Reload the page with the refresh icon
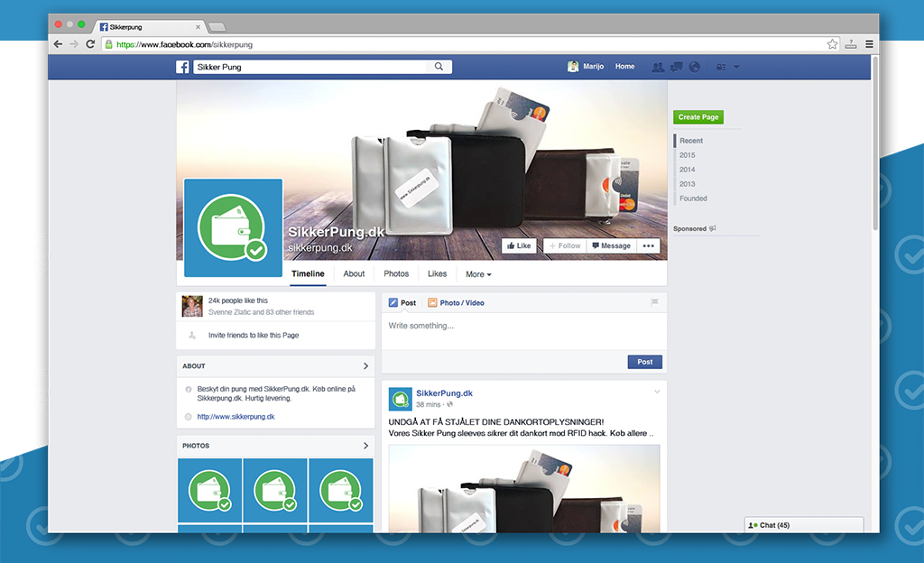 [90, 44]
